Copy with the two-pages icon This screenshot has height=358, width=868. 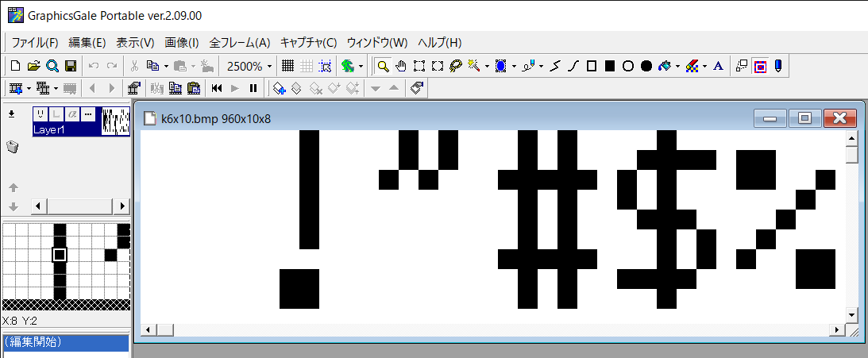point(152,67)
